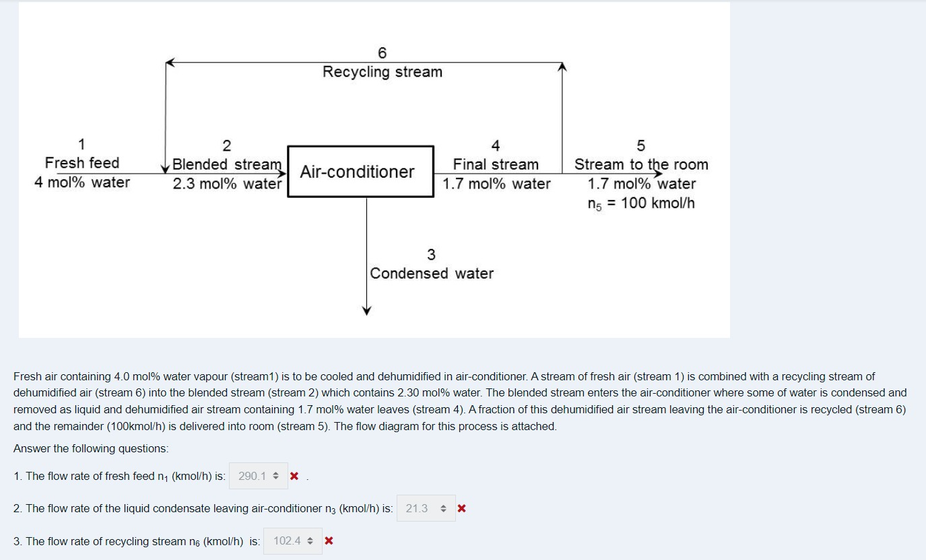The height and width of the screenshot is (560, 926).
Task: Click the n5 = 100 kmol/h annotation
Action: [x=640, y=201]
